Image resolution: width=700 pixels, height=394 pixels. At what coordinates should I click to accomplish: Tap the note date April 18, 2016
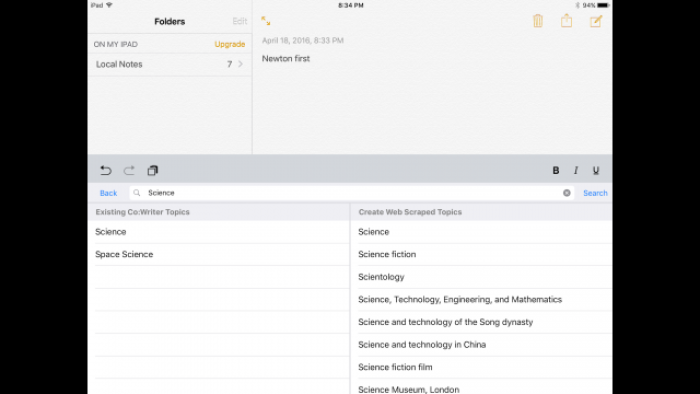[x=303, y=41]
